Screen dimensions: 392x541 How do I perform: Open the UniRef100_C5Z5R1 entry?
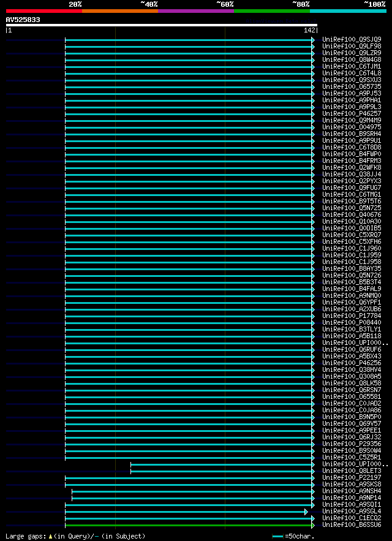coord(352,457)
